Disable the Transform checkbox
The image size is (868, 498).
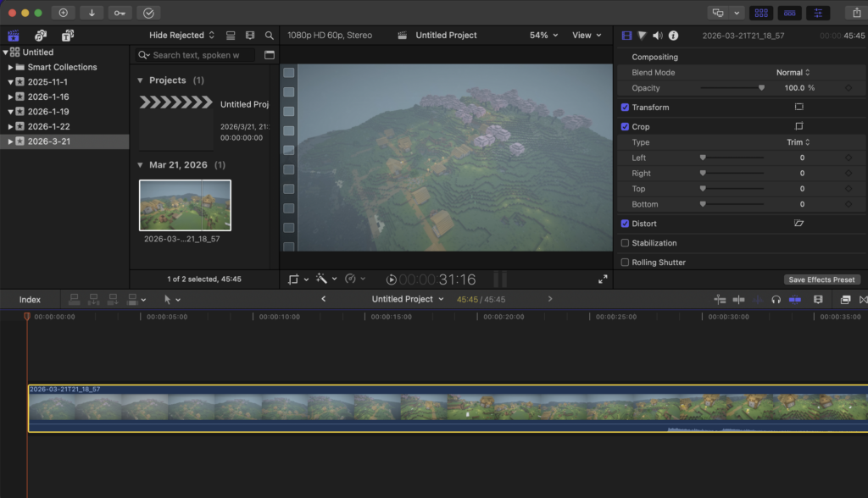point(625,108)
